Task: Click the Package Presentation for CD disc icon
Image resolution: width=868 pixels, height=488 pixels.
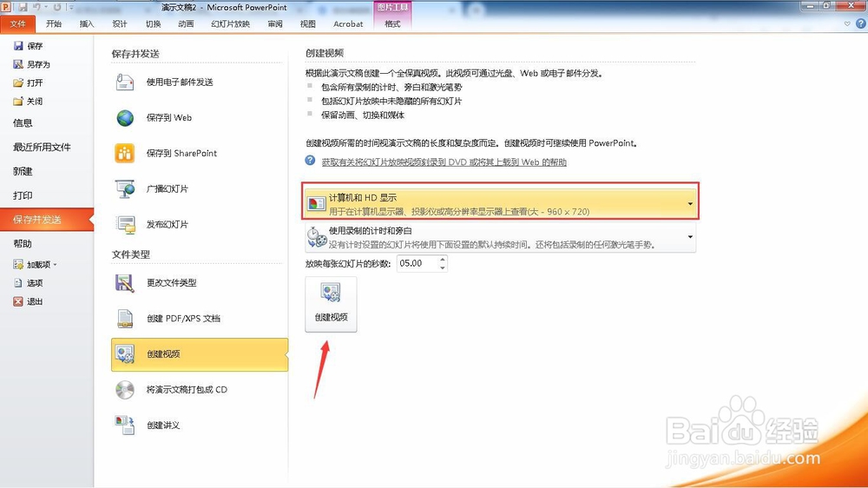Action: 125,389
